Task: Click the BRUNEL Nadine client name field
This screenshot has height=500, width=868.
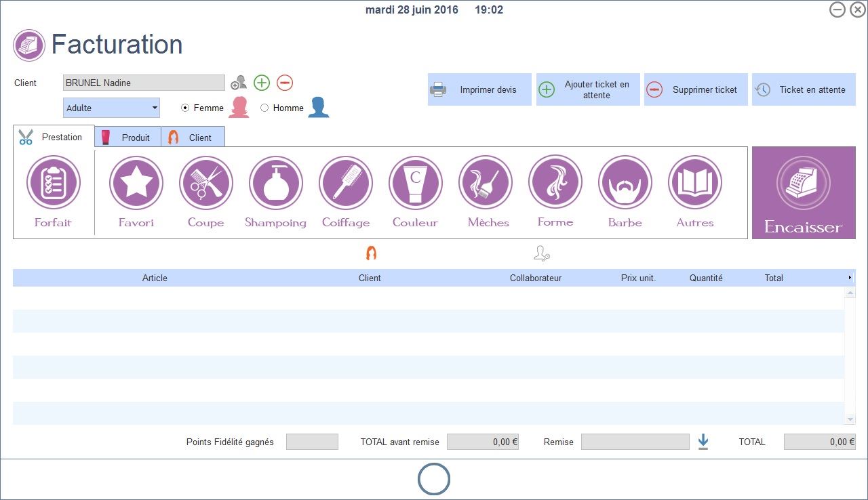Action: 144,83
